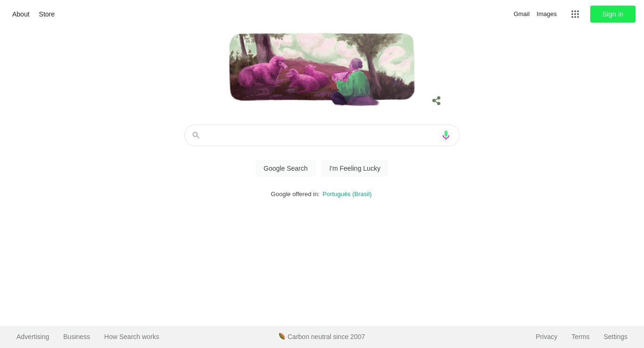
Task: Click the carbon neutral leaf icon
Action: click(282, 336)
